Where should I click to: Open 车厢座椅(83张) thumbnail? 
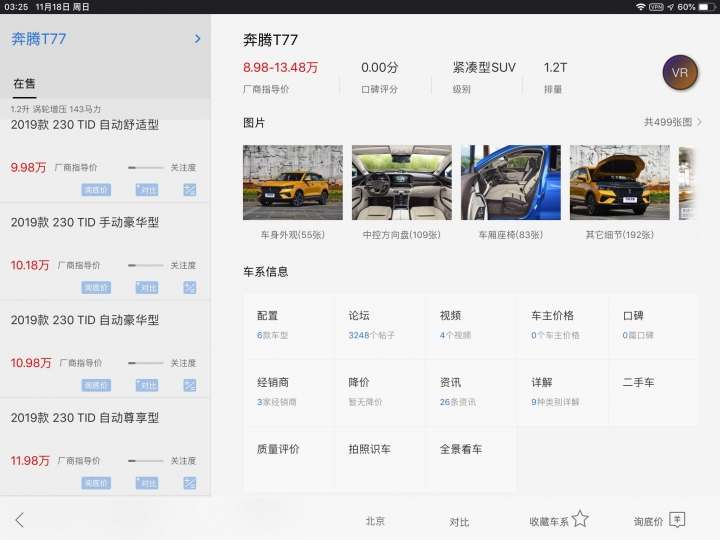(511, 182)
